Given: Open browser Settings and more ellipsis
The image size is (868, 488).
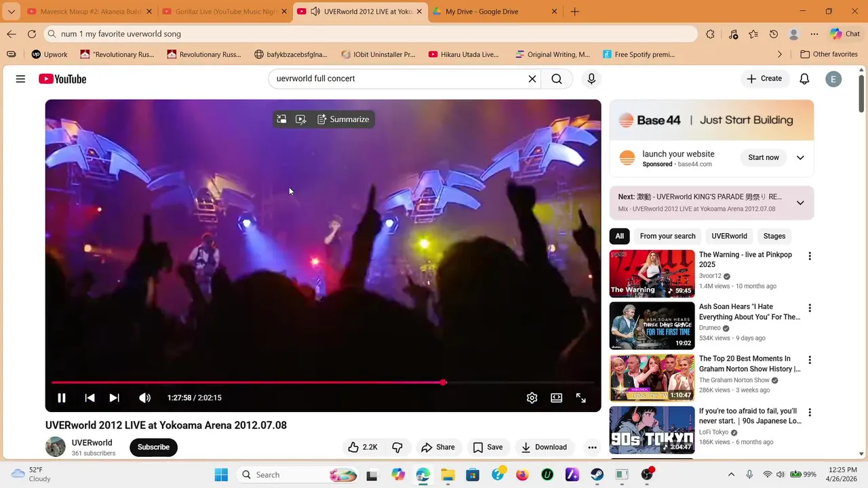Looking at the screenshot, I should coord(814,34).
